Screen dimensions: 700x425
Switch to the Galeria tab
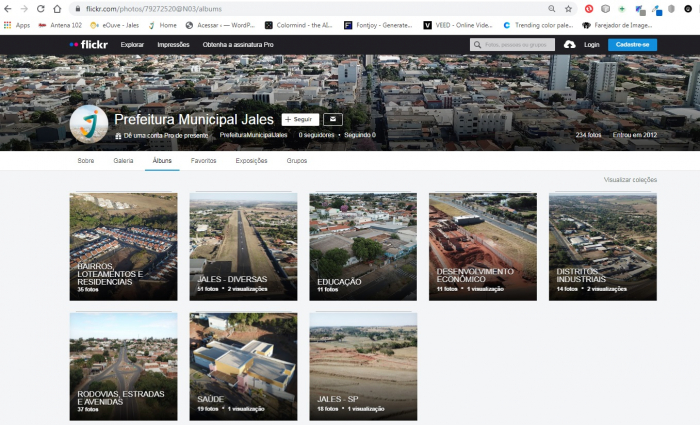point(123,161)
